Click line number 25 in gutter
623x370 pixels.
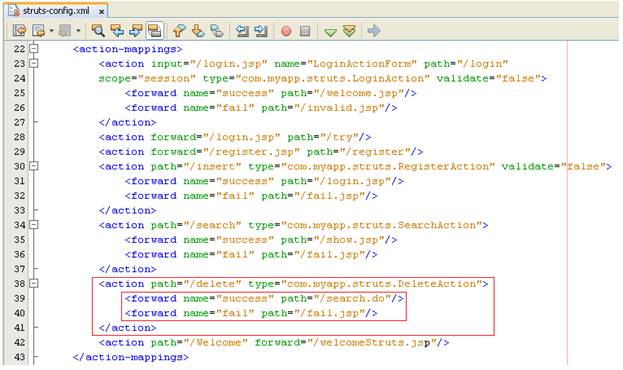tap(19, 93)
